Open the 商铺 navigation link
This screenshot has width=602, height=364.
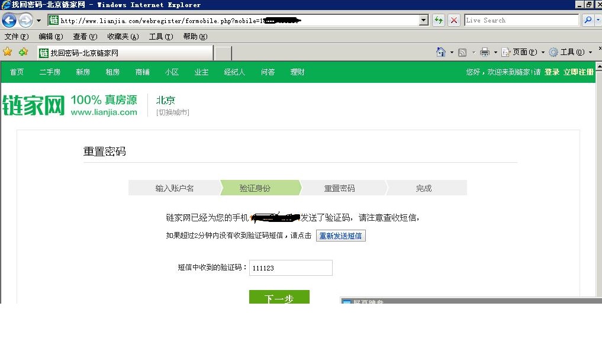point(143,72)
